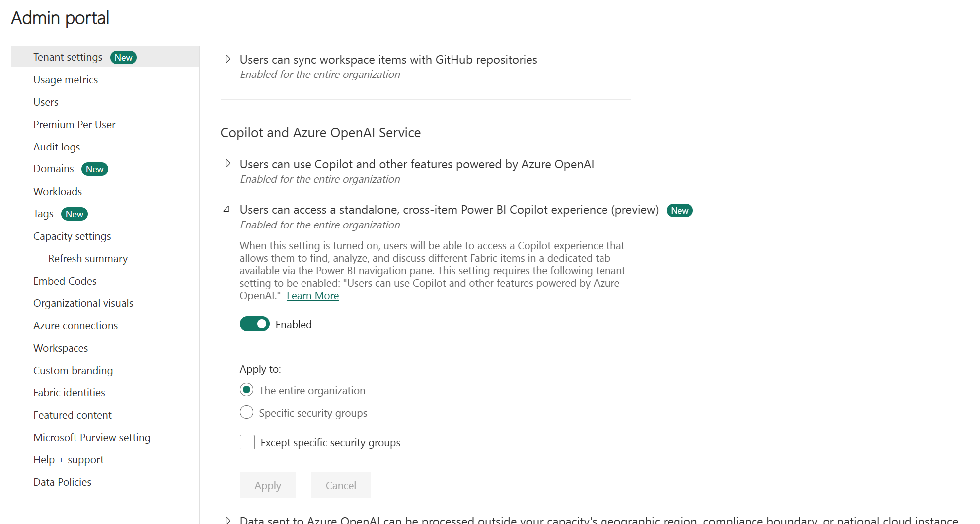980x524 pixels.
Task: Click the New badge beside Tags
Action: click(x=75, y=214)
